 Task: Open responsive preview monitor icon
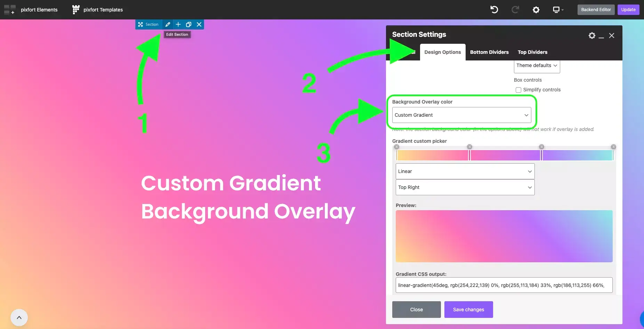coord(558,10)
